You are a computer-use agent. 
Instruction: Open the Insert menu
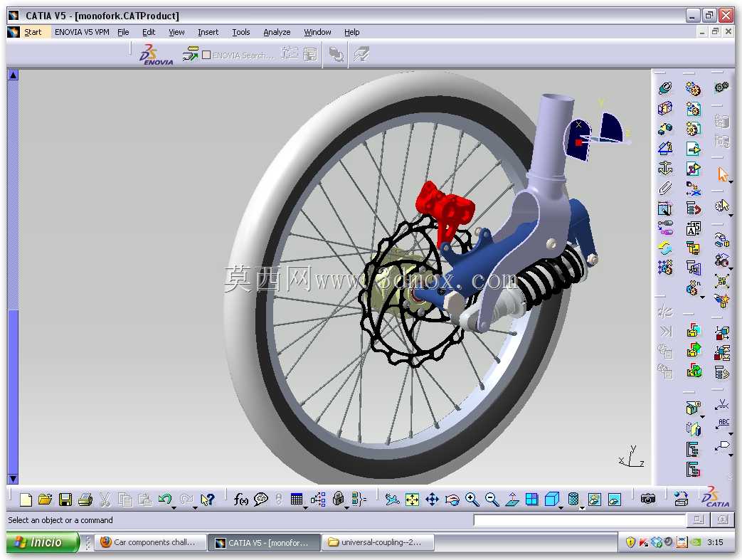[x=208, y=32]
